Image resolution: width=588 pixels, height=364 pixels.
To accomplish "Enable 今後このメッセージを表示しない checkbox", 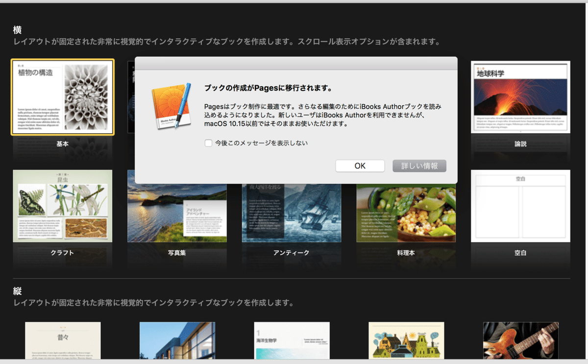I will coord(208,143).
